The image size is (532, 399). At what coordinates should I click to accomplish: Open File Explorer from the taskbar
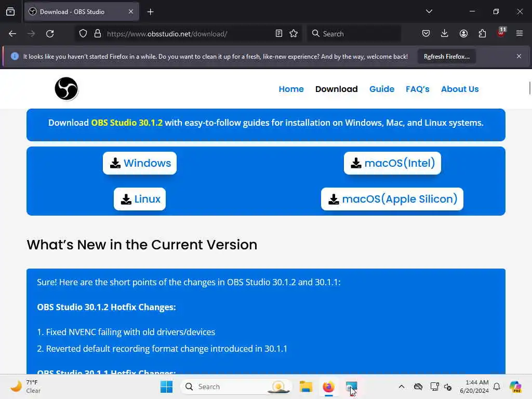pyautogui.click(x=305, y=387)
